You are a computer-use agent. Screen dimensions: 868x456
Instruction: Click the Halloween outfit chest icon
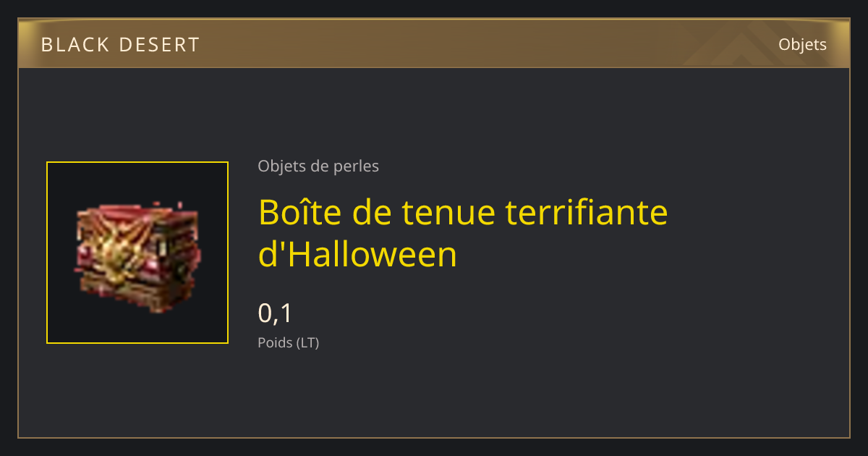click(x=137, y=253)
